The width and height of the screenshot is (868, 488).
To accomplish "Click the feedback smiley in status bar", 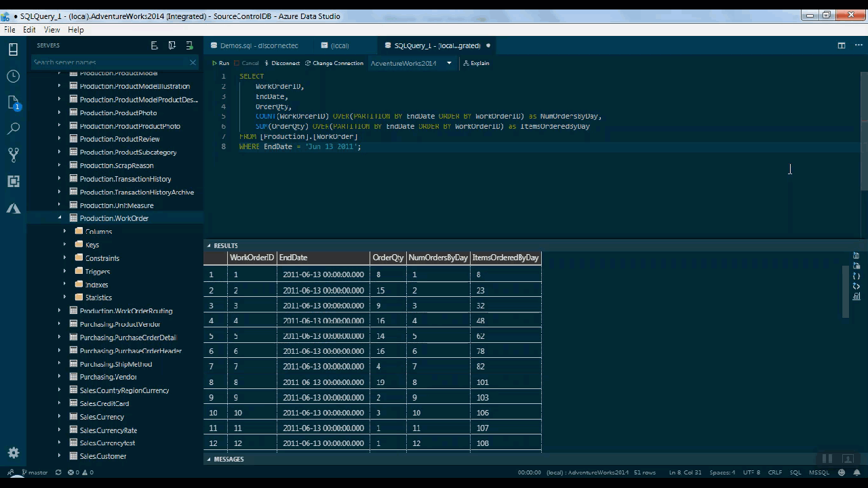I will (x=842, y=472).
